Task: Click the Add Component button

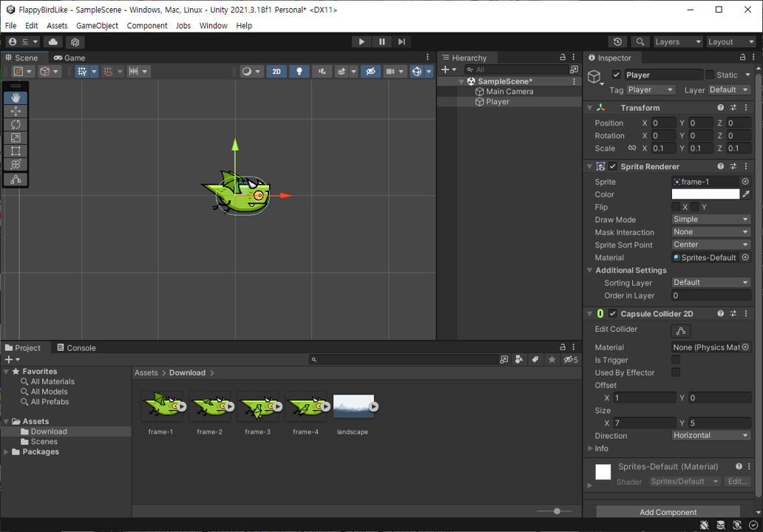Action: [668, 512]
